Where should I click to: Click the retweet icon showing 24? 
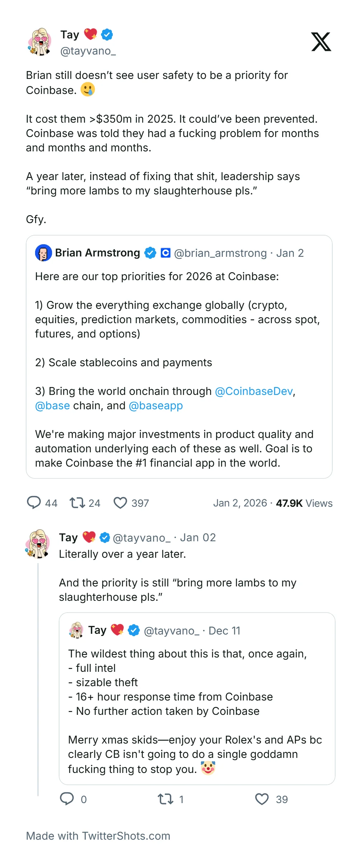pyautogui.click(x=77, y=503)
